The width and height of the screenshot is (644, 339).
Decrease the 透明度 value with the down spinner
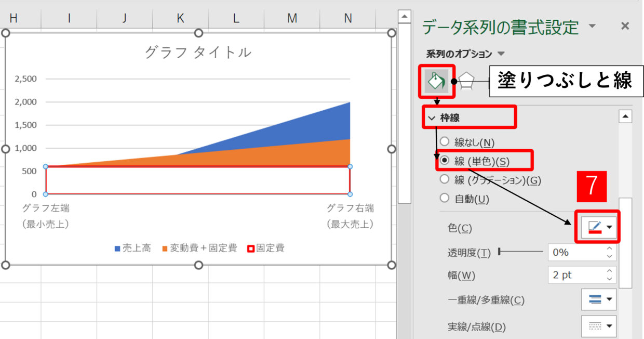click(610, 256)
